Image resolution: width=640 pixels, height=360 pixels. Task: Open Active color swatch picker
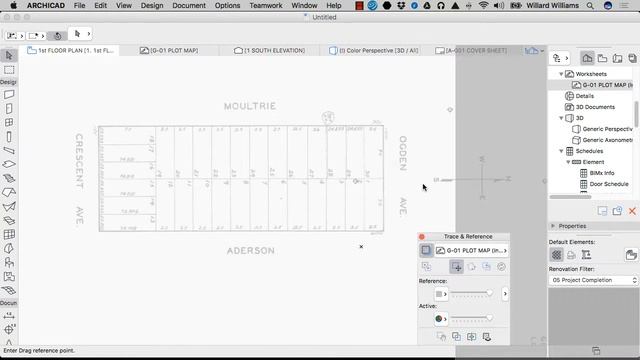pyautogui.click(x=441, y=319)
